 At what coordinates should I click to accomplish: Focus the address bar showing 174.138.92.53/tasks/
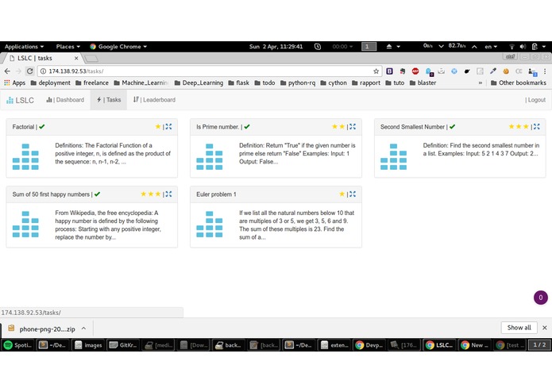(x=208, y=71)
